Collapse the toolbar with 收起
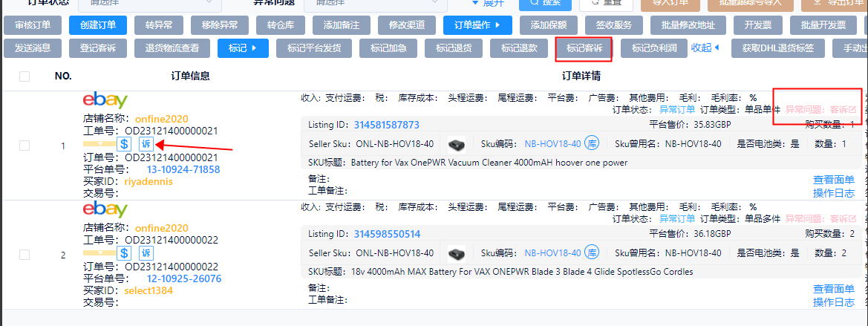 tap(705, 48)
